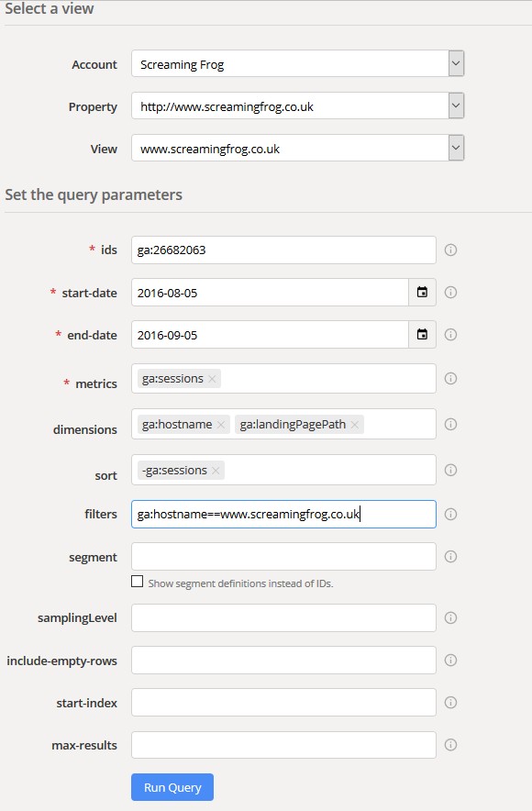Click into the start-index field
Screen dimensions: 532x811
[x=283, y=703]
